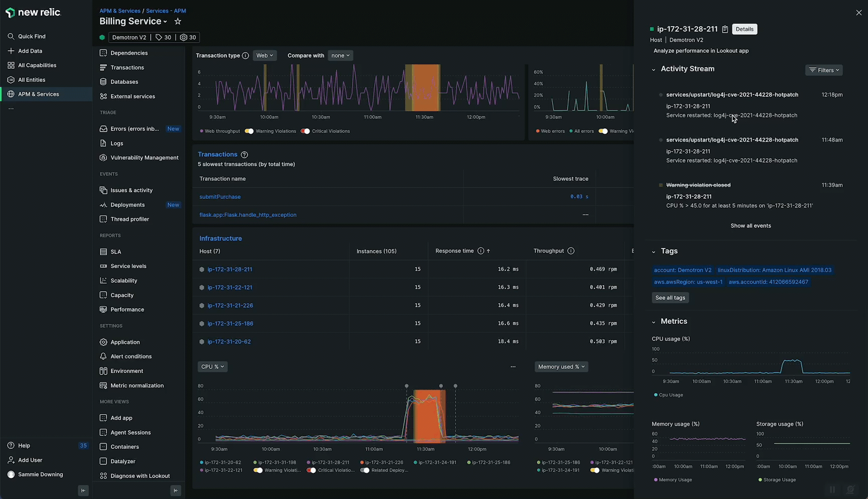Screen dimensions: 868x499
Task: Star Billing Service as a favorite
Action: [177, 22]
